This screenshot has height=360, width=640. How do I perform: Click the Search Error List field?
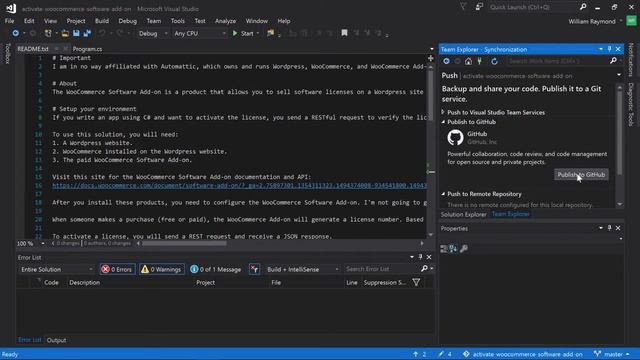(382, 269)
